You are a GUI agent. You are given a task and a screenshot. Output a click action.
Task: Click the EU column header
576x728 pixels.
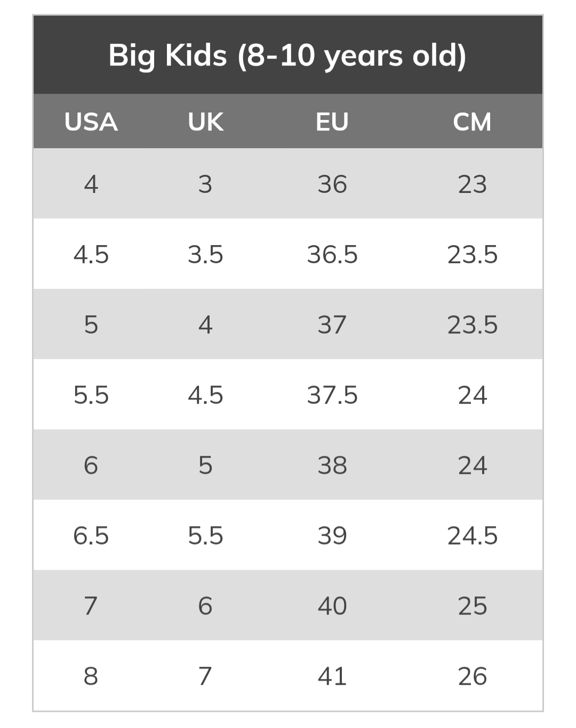(x=332, y=122)
